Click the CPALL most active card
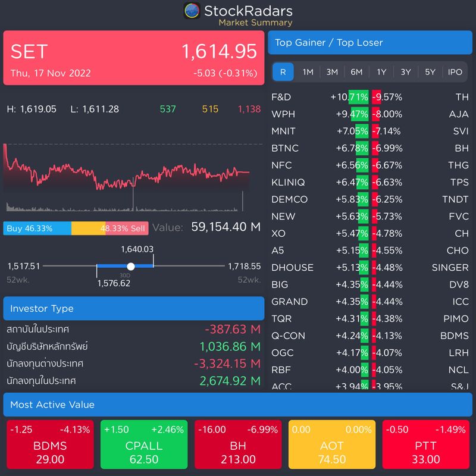 coord(143,444)
